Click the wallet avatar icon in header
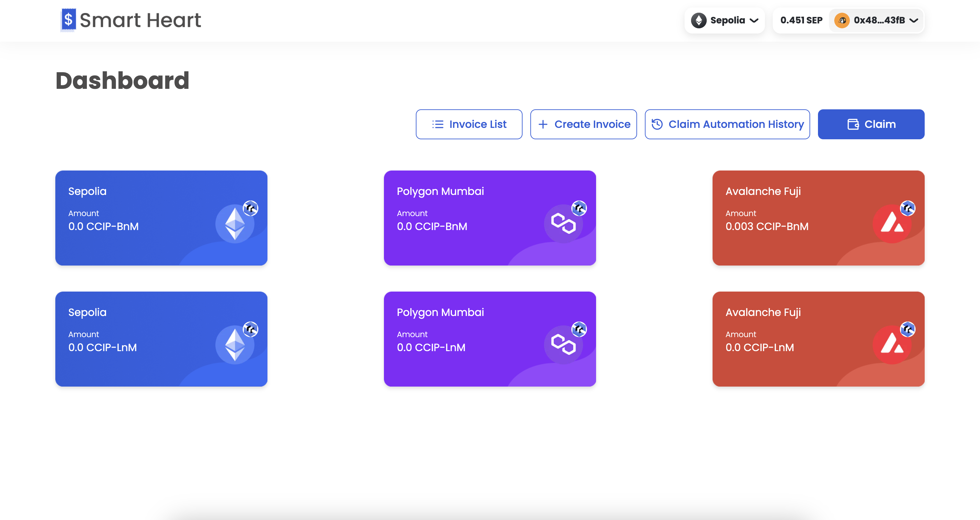This screenshot has height=520, width=980. tap(842, 20)
